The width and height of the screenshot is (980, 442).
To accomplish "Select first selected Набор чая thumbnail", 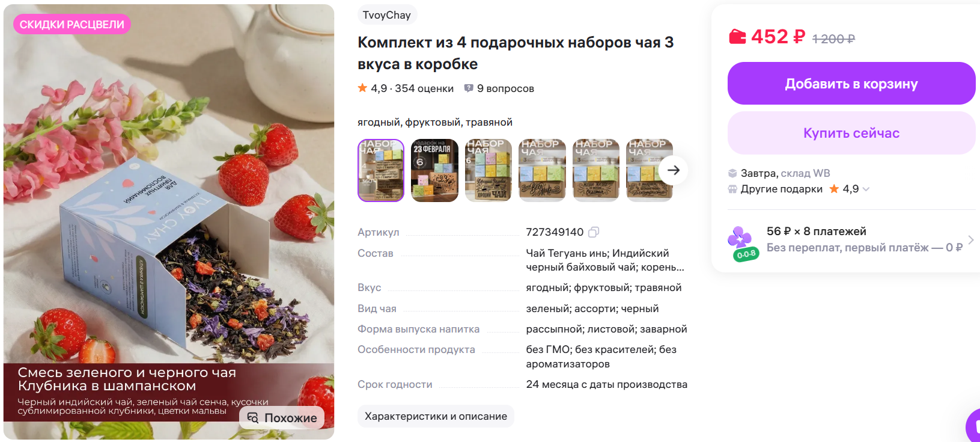I will tap(381, 170).
